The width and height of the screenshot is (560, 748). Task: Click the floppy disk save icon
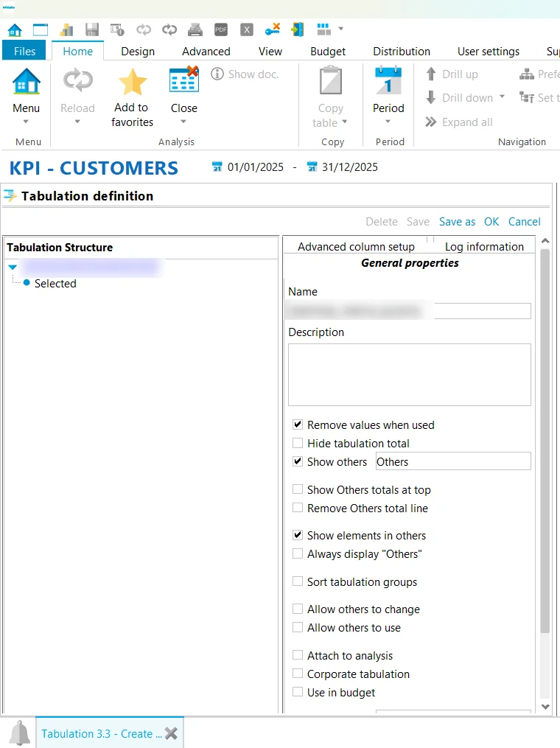click(92, 30)
